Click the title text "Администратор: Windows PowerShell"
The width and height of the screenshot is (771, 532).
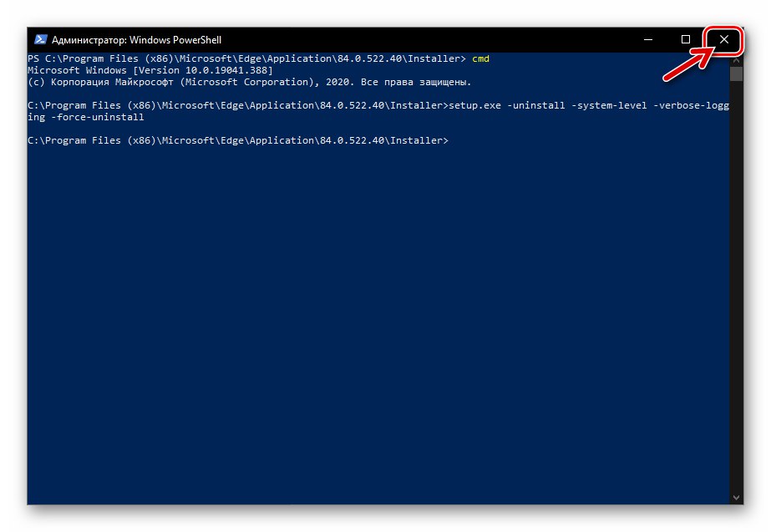[136, 40]
